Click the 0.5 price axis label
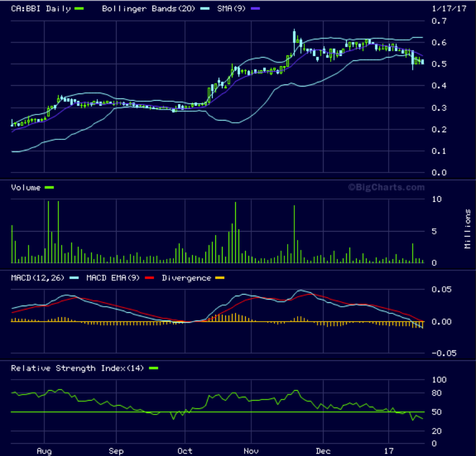Viewport: 476px width, 456px height. coord(439,64)
